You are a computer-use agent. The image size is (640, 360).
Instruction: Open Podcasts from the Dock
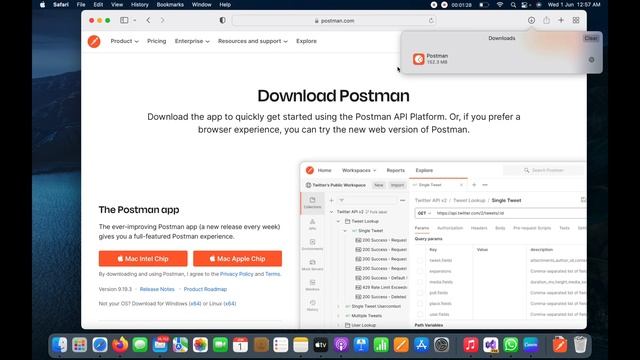341,345
